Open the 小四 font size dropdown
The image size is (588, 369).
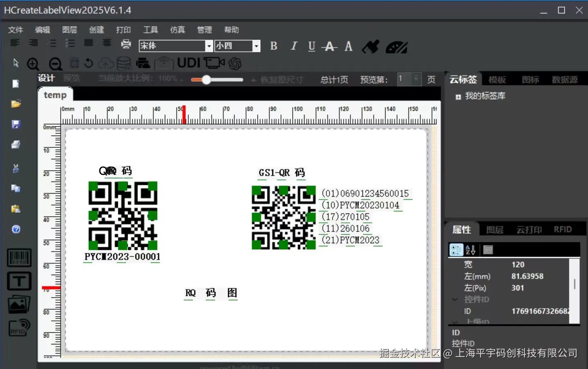tap(256, 46)
